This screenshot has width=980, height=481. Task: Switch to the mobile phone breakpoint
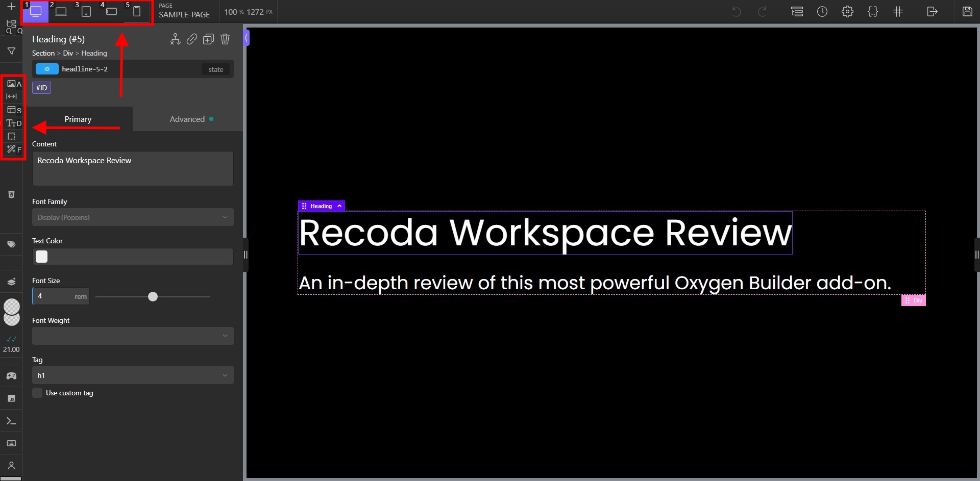(x=137, y=11)
